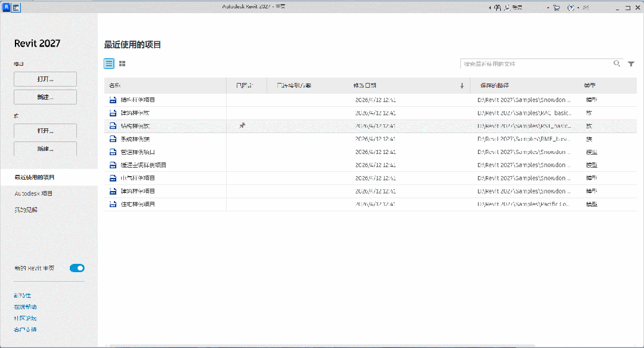This screenshot has height=348, width=644.
Task: Expand the dropdown arrow next to help icon
Action: (578, 8)
